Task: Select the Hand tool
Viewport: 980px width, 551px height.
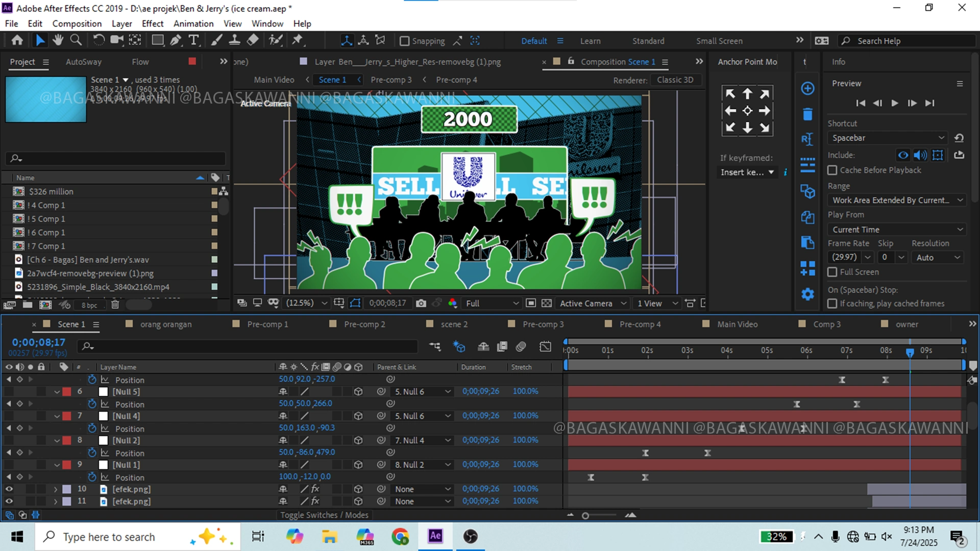Action: coord(58,40)
